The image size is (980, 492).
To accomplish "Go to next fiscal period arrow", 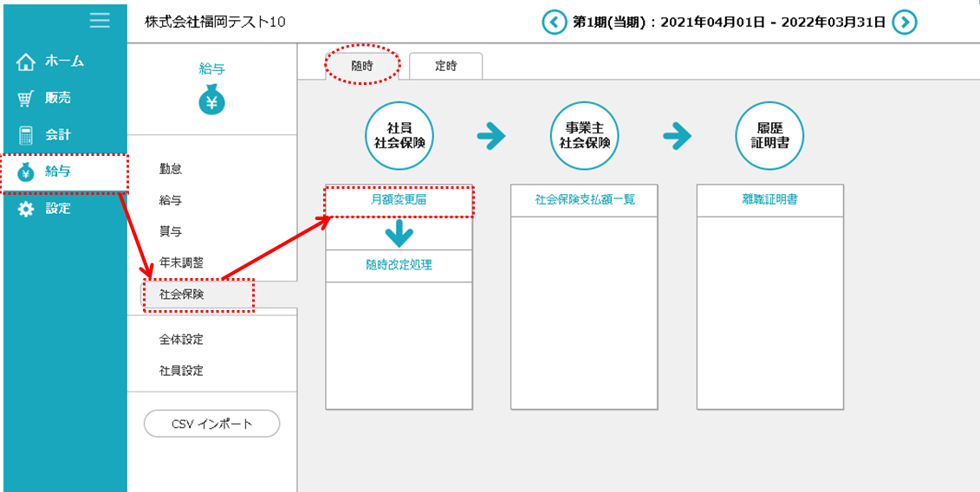I will click(905, 22).
